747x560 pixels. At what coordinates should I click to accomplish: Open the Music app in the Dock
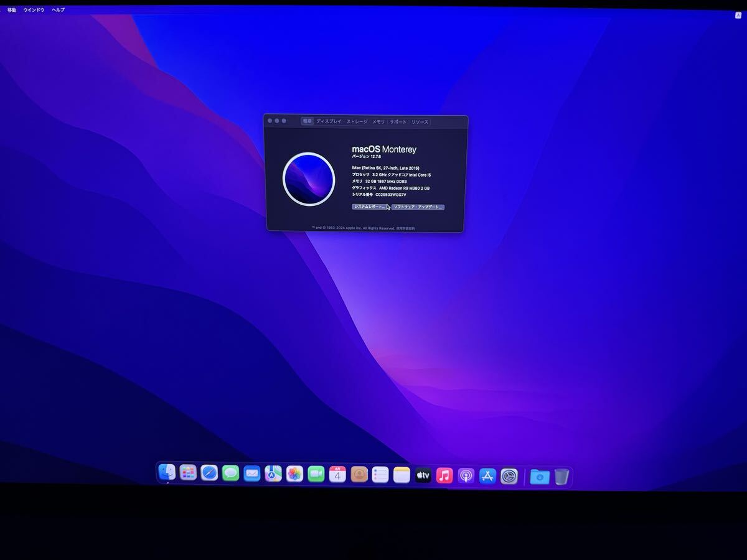click(x=444, y=476)
